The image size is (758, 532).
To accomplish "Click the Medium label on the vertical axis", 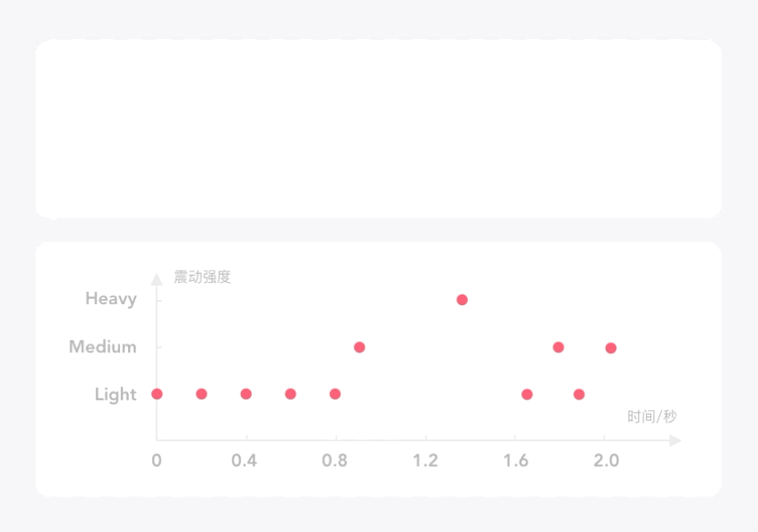I will pos(103,346).
